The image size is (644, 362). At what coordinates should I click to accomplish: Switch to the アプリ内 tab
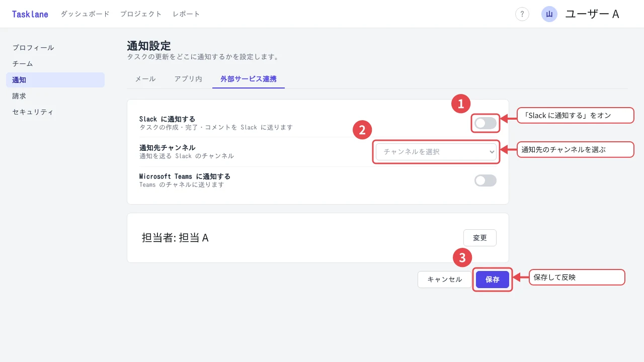188,79
